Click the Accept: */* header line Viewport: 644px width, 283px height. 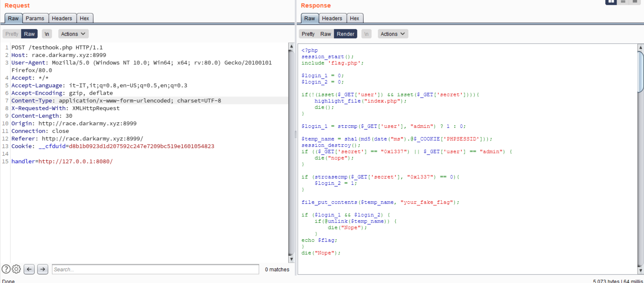pos(30,78)
